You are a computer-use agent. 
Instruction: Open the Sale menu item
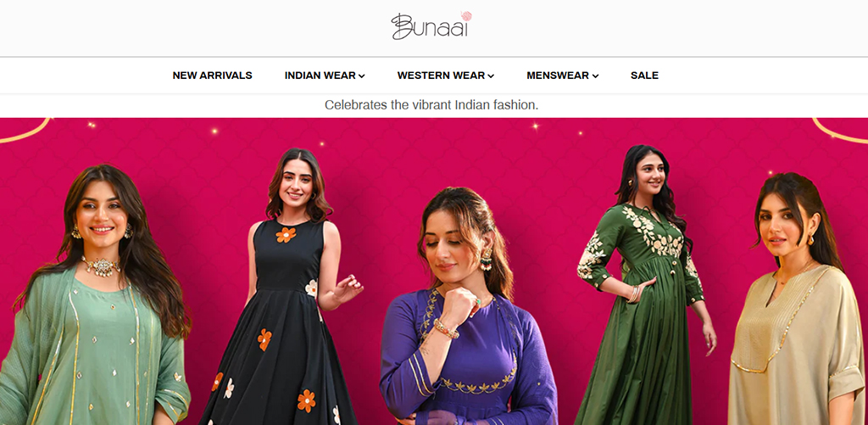[644, 75]
